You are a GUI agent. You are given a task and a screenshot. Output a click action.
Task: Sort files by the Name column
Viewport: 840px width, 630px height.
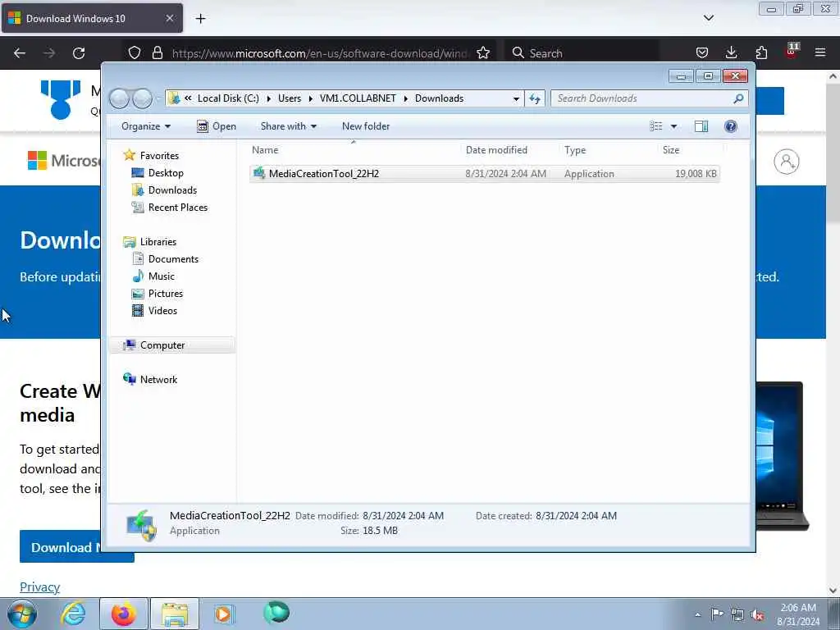pos(265,150)
